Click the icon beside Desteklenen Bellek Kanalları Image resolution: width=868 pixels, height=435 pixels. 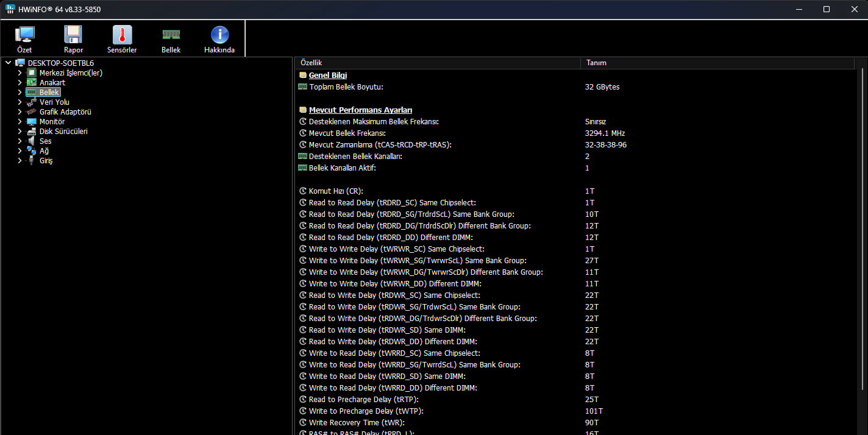(303, 157)
